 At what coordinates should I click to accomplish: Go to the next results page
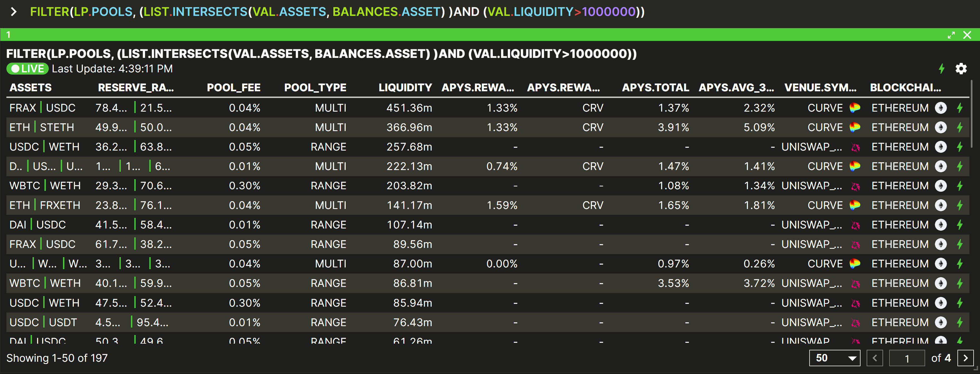click(x=965, y=358)
